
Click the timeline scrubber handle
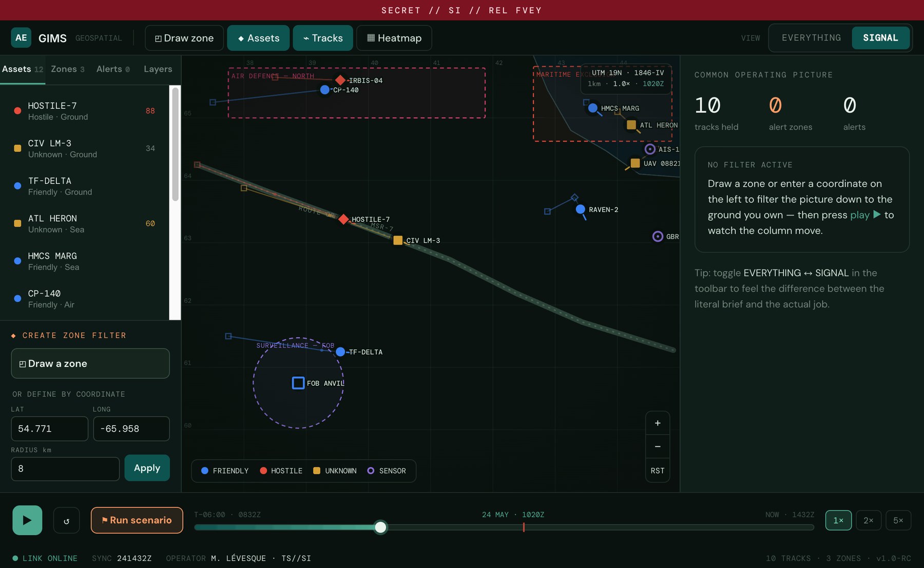pyautogui.click(x=380, y=527)
